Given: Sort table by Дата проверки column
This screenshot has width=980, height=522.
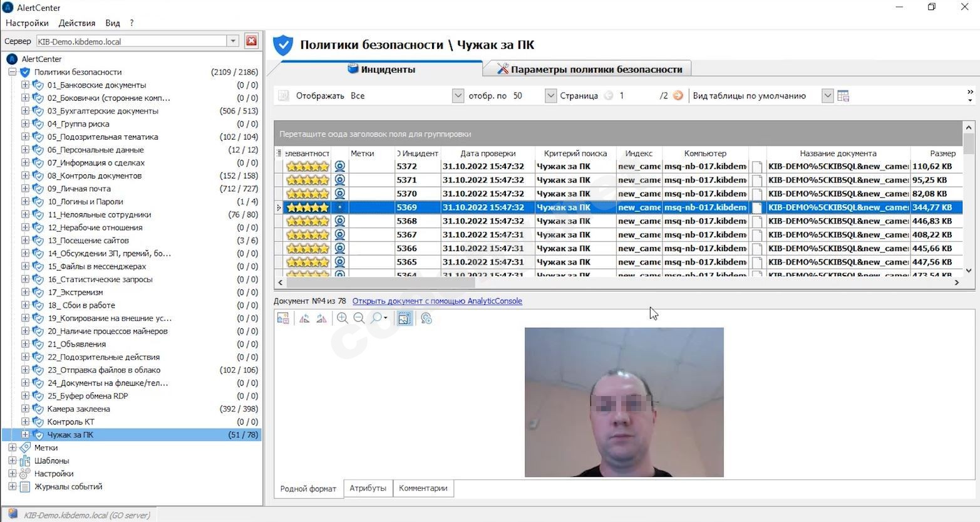Looking at the screenshot, I should [488, 153].
